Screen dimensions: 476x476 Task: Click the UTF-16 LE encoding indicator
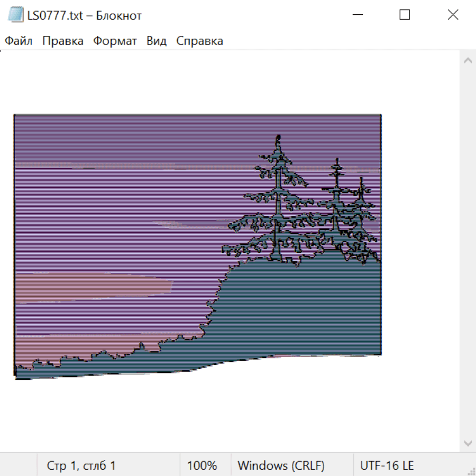(x=387, y=465)
